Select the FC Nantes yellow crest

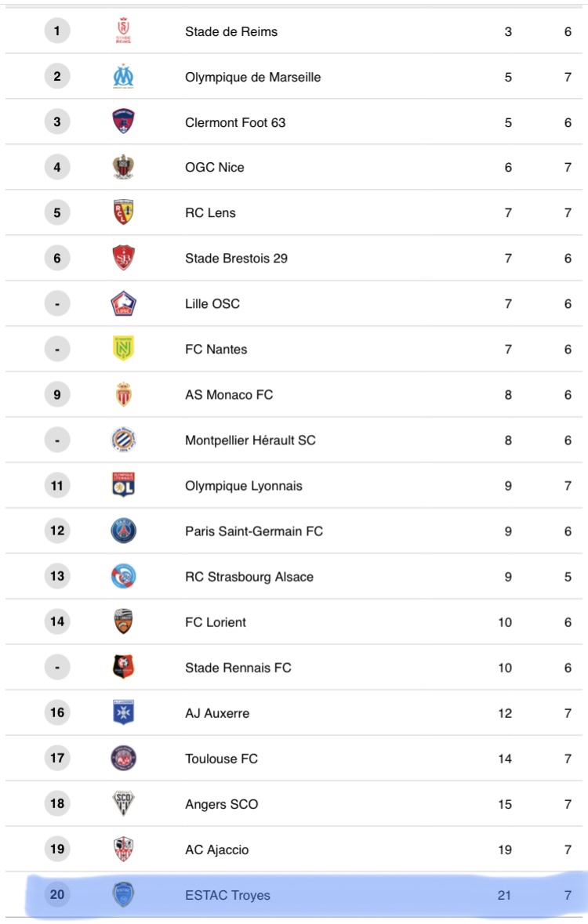(x=123, y=349)
